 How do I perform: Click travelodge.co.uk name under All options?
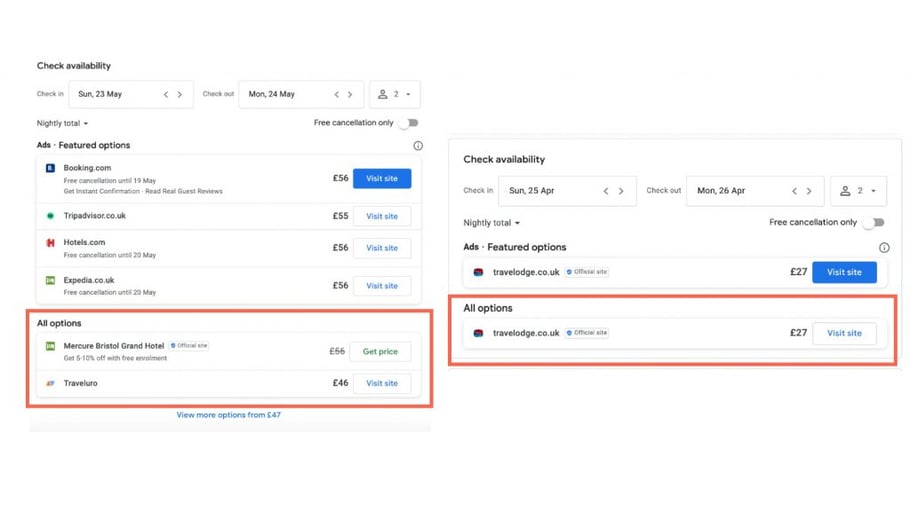(x=526, y=333)
